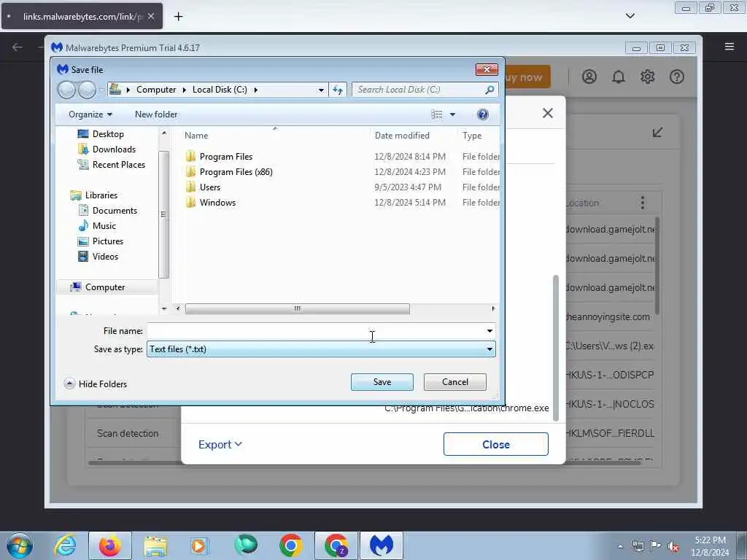Select the Windows folder
Screen dimensions: 747x560
click(217, 203)
